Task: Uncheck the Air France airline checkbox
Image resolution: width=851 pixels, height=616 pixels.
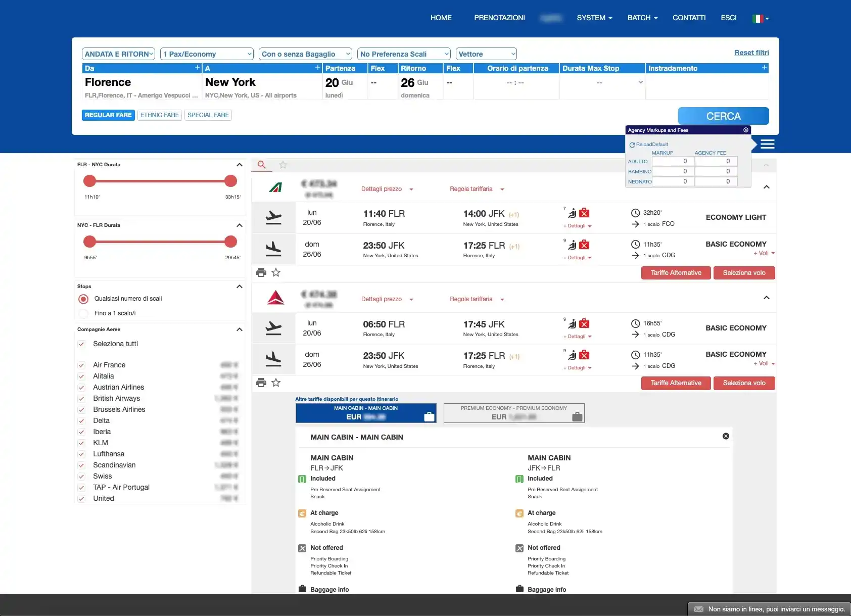Action: click(81, 365)
